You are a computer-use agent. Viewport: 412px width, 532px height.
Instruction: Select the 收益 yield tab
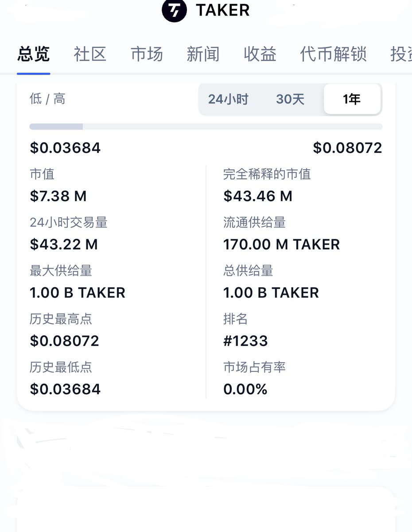point(260,55)
